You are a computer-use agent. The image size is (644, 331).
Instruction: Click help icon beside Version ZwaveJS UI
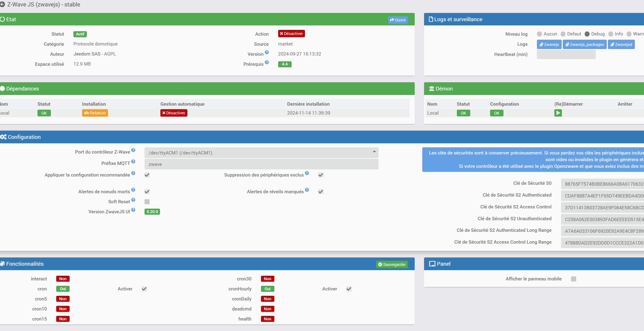(x=133, y=210)
